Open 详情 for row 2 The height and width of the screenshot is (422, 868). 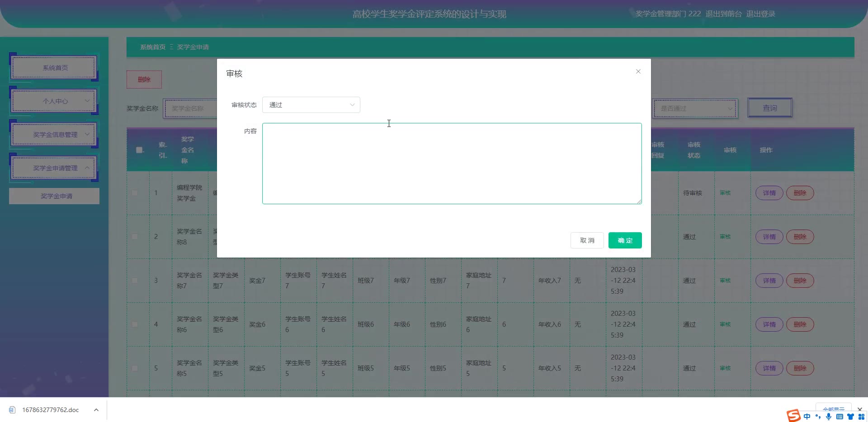[769, 237]
